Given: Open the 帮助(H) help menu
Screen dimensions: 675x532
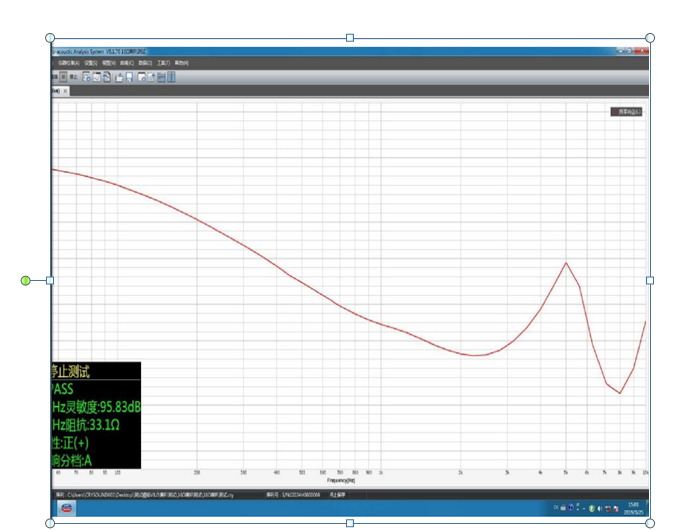Looking at the screenshot, I should click(182, 63).
